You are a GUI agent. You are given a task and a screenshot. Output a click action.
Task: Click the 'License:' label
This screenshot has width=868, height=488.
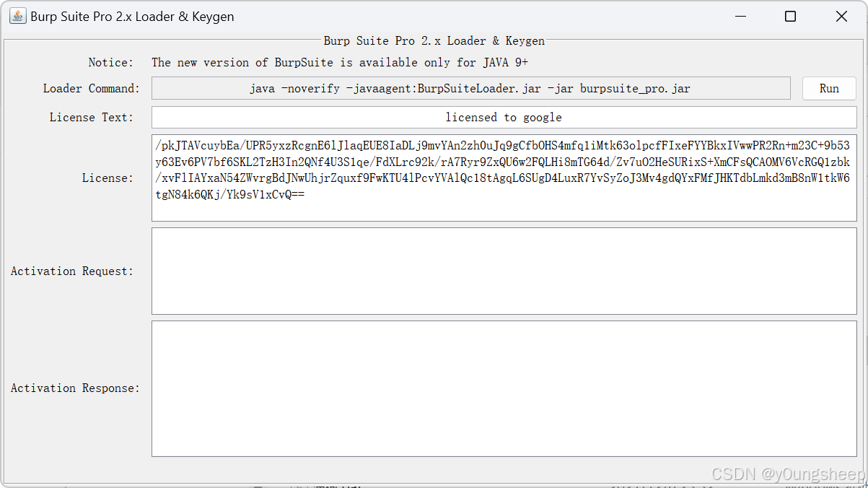[108, 178]
